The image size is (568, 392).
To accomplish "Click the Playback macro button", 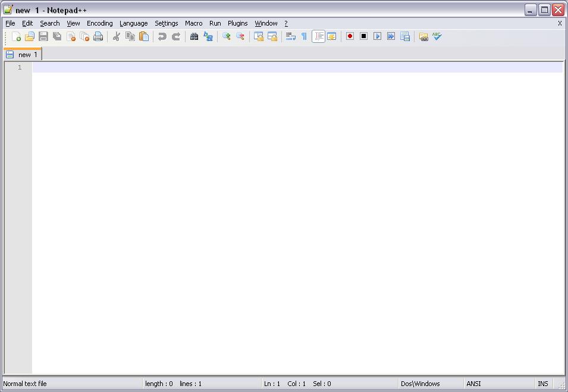I will [378, 36].
